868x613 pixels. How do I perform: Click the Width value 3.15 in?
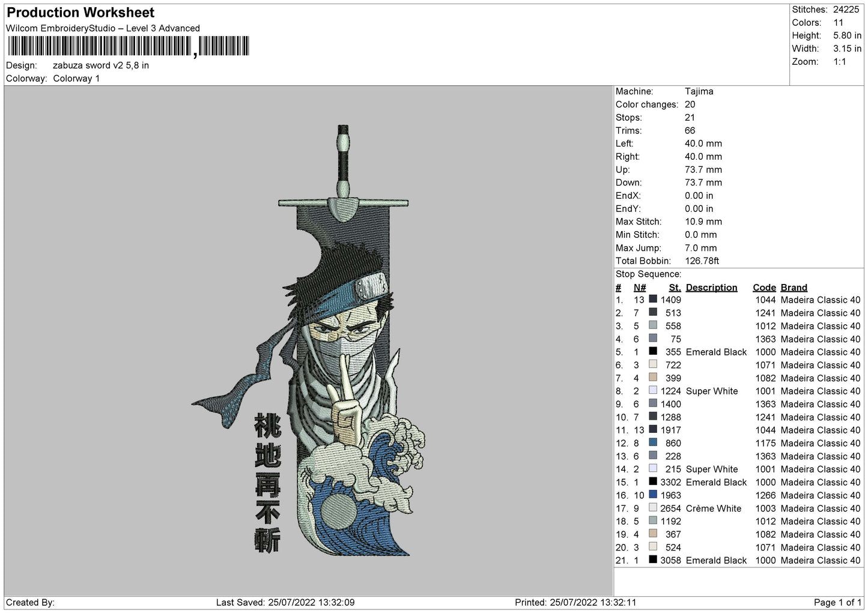[x=847, y=49]
